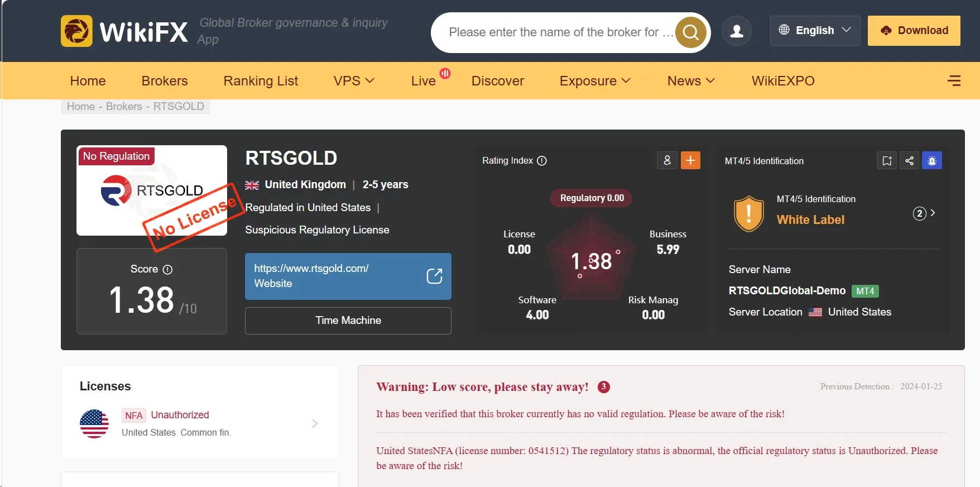The height and width of the screenshot is (487, 980).
Task: Open the Discover menu item
Action: pyautogui.click(x=497, y=81)
